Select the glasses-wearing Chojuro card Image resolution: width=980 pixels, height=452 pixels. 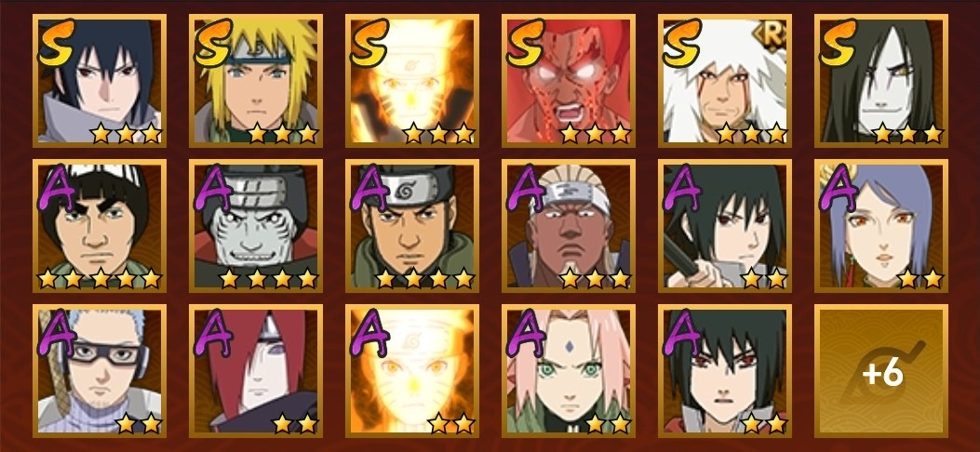click(x=100, y=371)
